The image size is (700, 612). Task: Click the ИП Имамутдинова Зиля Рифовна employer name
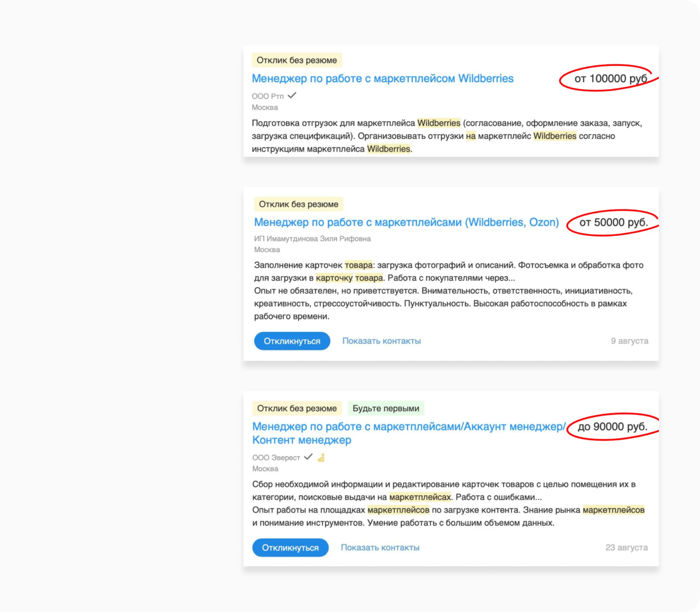pyautogui.click(x=312, y=239)
